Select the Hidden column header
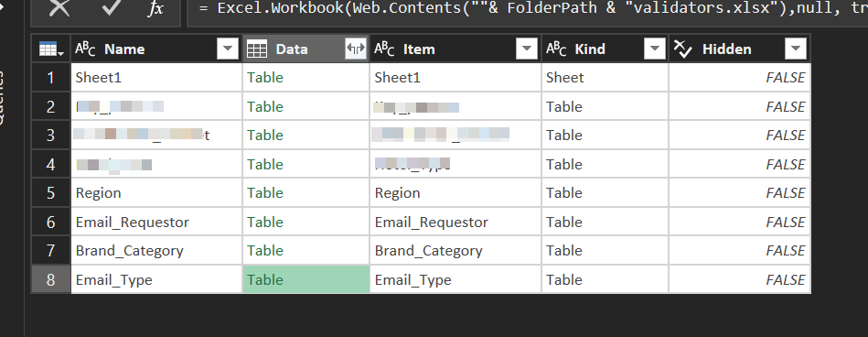868x337 pixels. coord(740,49)
